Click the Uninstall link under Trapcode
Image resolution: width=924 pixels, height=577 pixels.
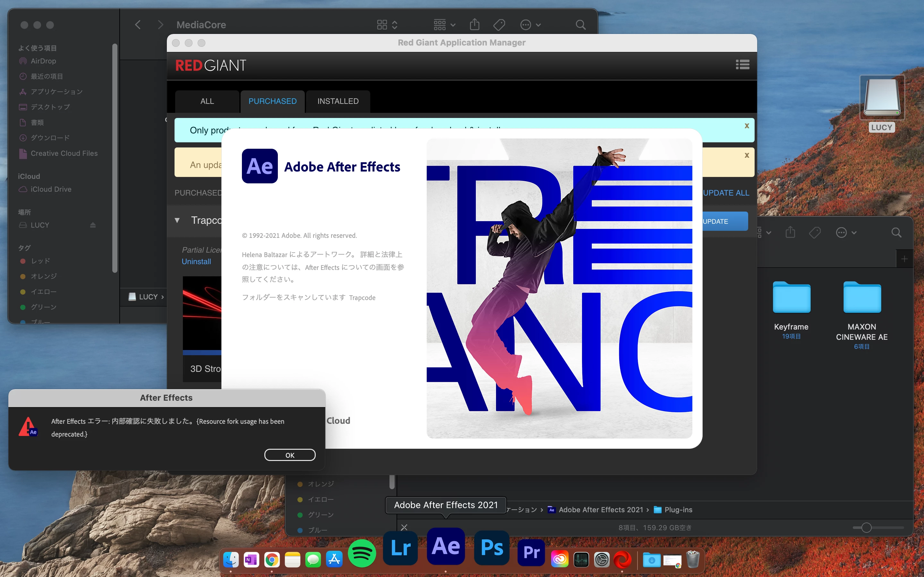[196, 261]
